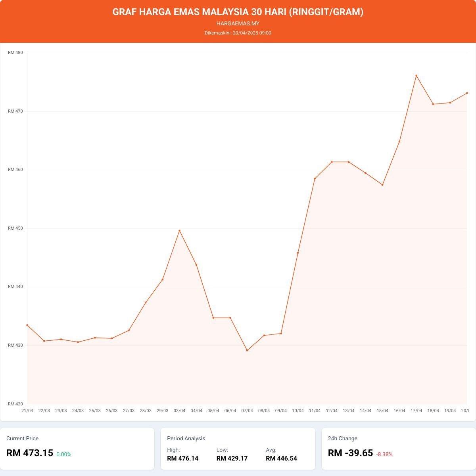The image size is (476, 476).
Task: Click the first data point at 21/03
Action: coord(27,325)
